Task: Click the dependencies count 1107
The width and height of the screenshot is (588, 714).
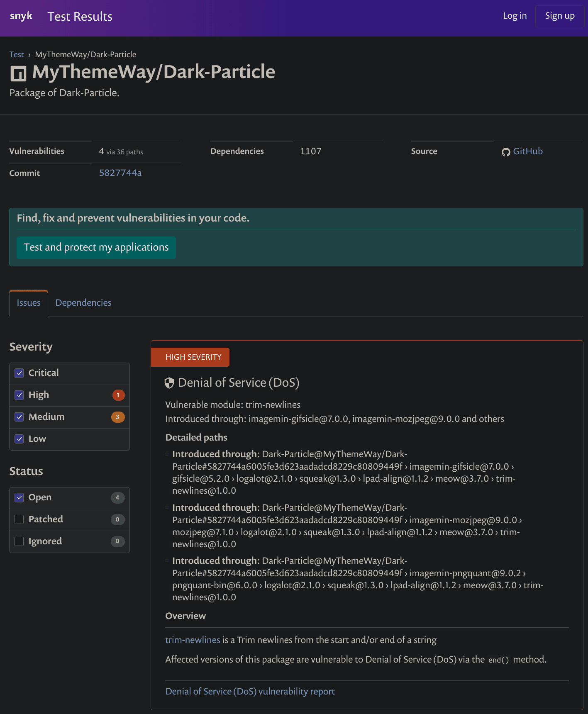Action: tap(311, 151)
